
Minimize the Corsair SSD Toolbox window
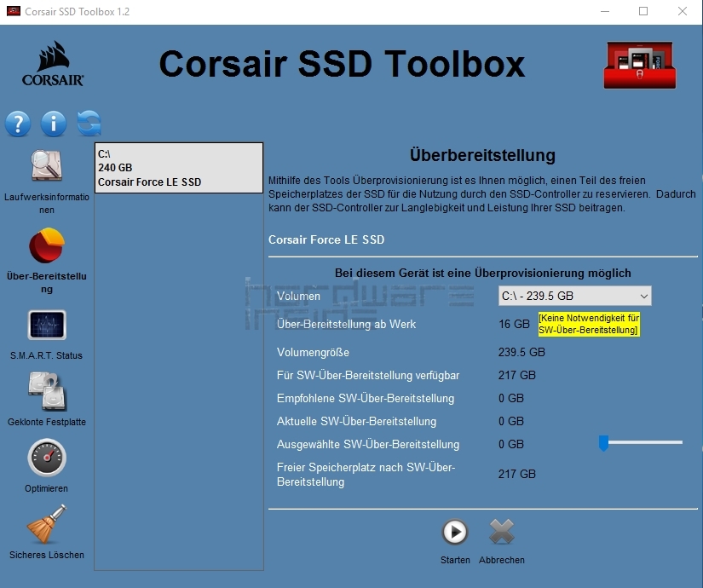point(604,11)
